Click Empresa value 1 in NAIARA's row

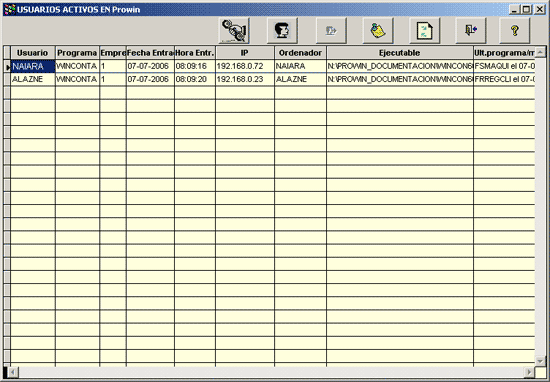click(113, 66)
